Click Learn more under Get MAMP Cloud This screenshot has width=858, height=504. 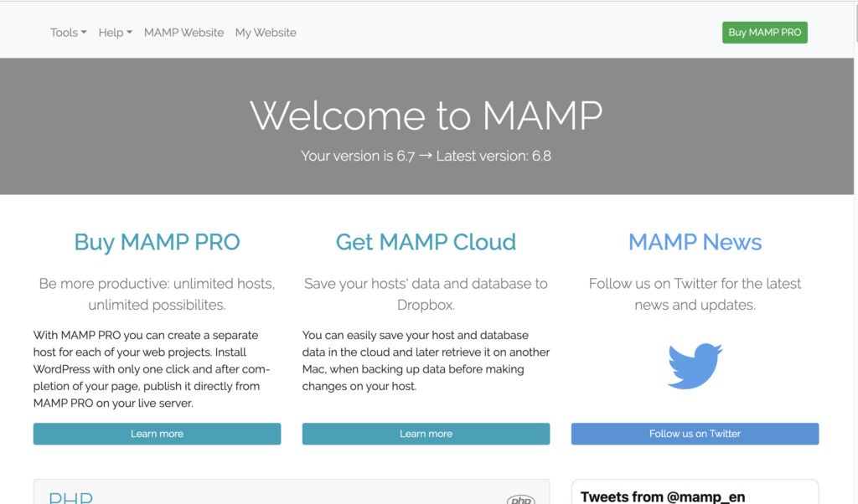point(426,434)
